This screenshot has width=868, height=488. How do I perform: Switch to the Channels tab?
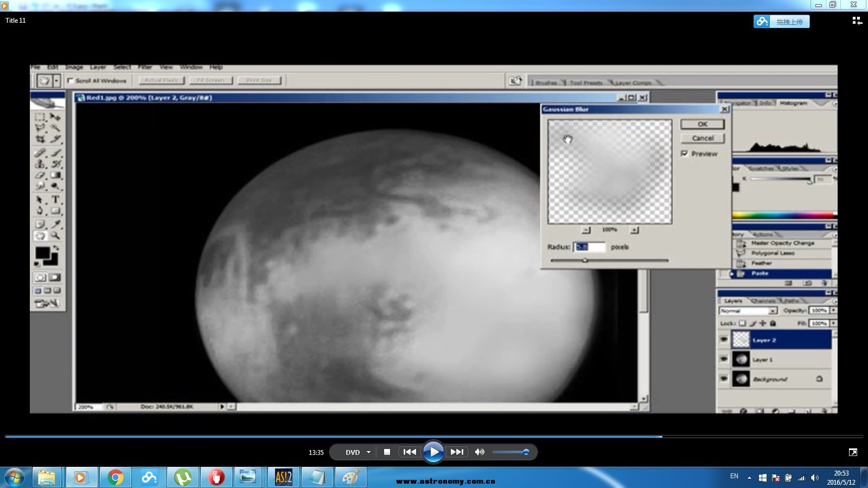[x=763, y=300]
